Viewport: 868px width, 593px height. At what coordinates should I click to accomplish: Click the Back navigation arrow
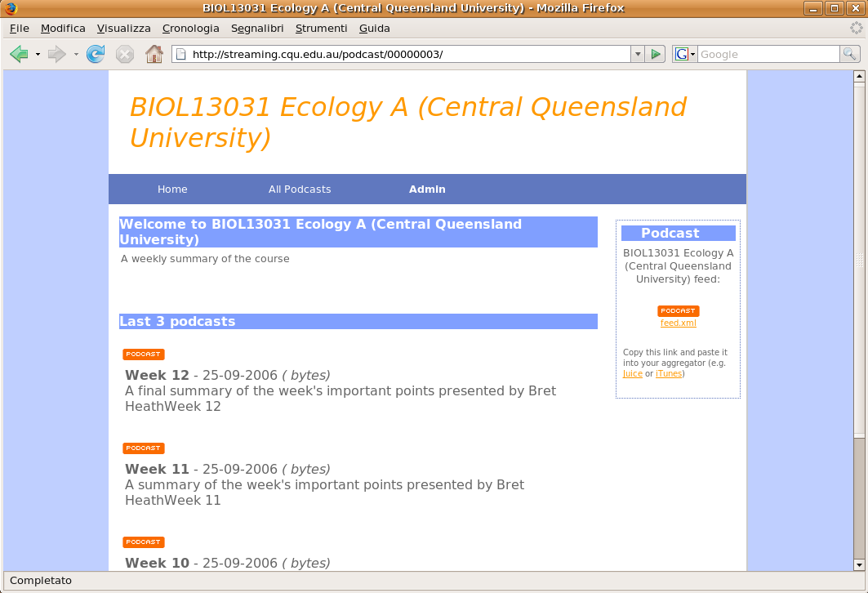pyautogui.click(x=18, y=54)
